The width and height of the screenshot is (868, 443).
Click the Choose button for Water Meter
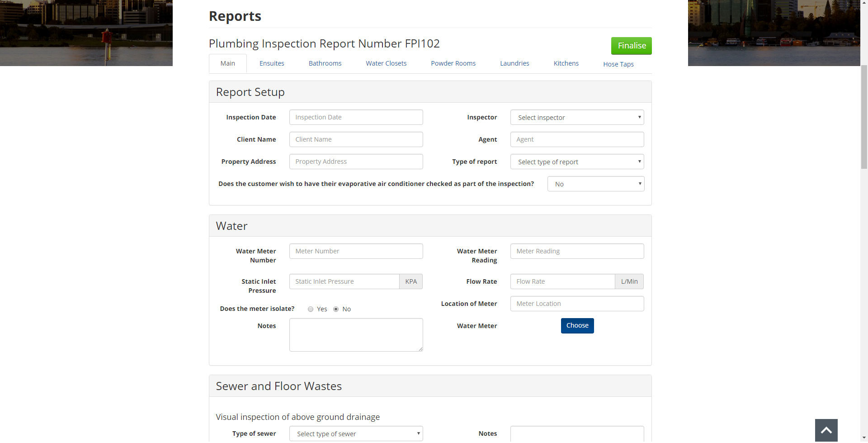[577, 326]
